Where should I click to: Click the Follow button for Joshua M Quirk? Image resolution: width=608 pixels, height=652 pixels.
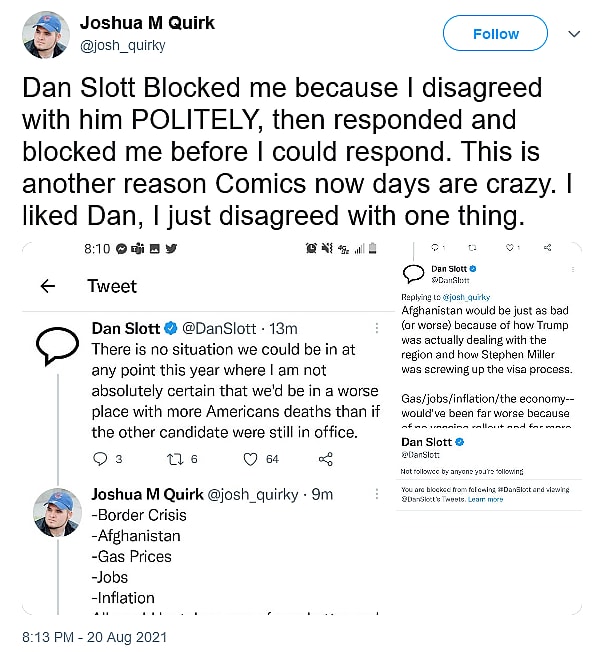496,34
